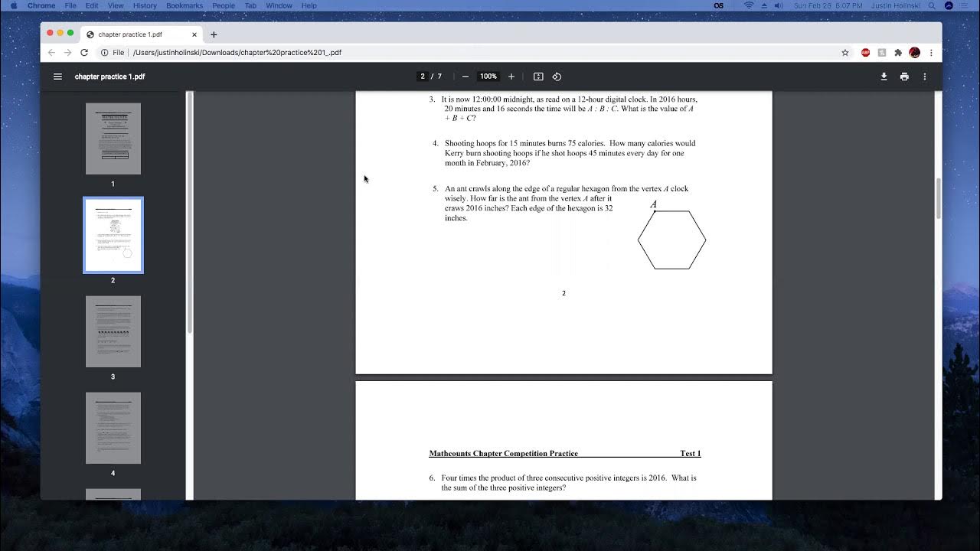This screenshot has height=551, width=980.
Task: Open the volume control in menu bar
Action: coord(779,5)
